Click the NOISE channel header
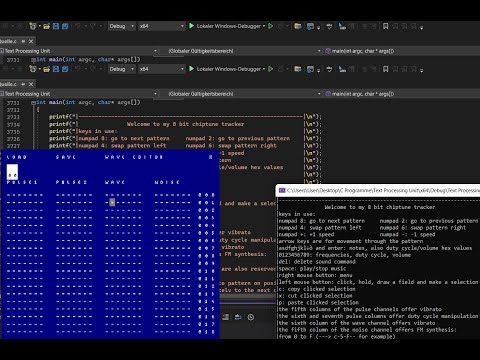Screen dimensions: 480x360 tap(167, 182)
